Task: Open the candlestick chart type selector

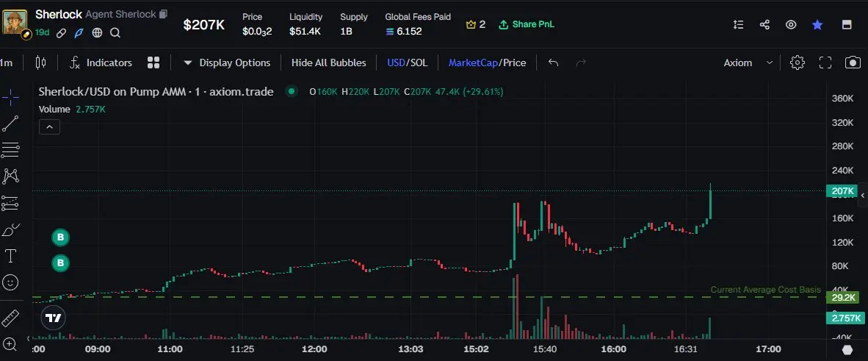Action: point(40,62)
